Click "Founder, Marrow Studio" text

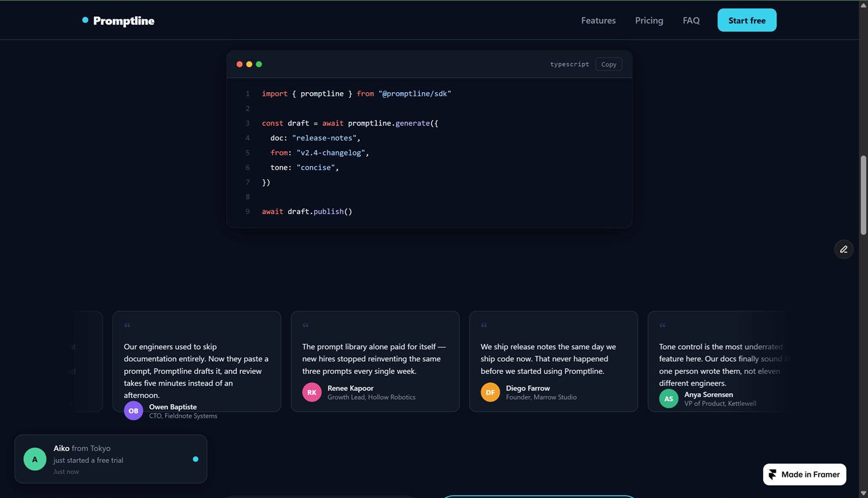(x=541, y=397)
